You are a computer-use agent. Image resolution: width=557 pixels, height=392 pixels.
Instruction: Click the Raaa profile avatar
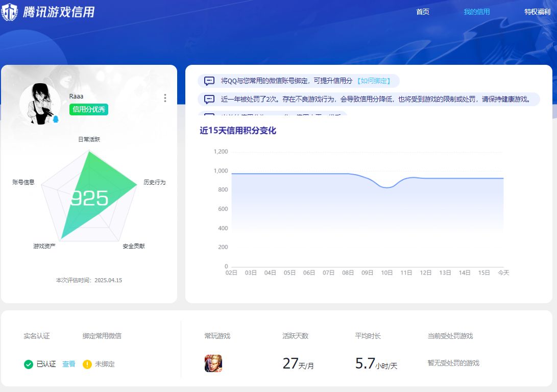click(40, 104)
